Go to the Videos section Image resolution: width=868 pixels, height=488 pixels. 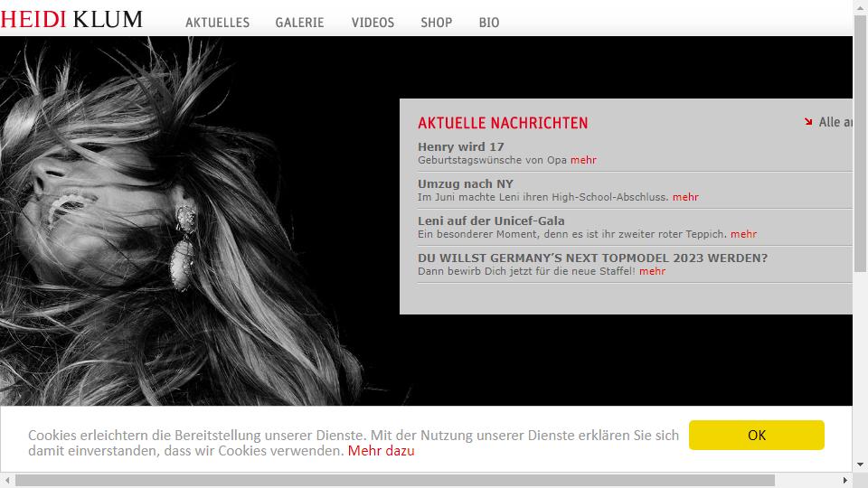point(373,23)
